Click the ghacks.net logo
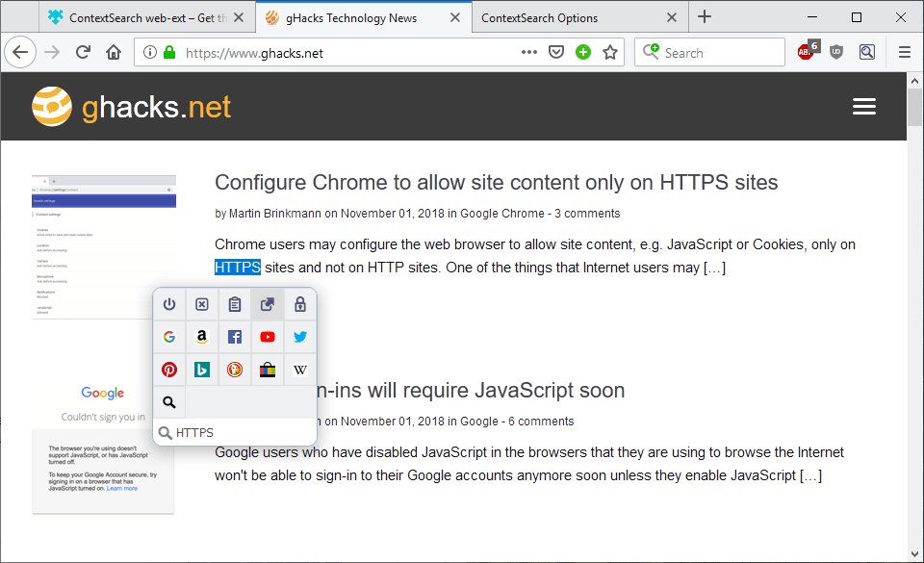 click(x=131, y=107)
